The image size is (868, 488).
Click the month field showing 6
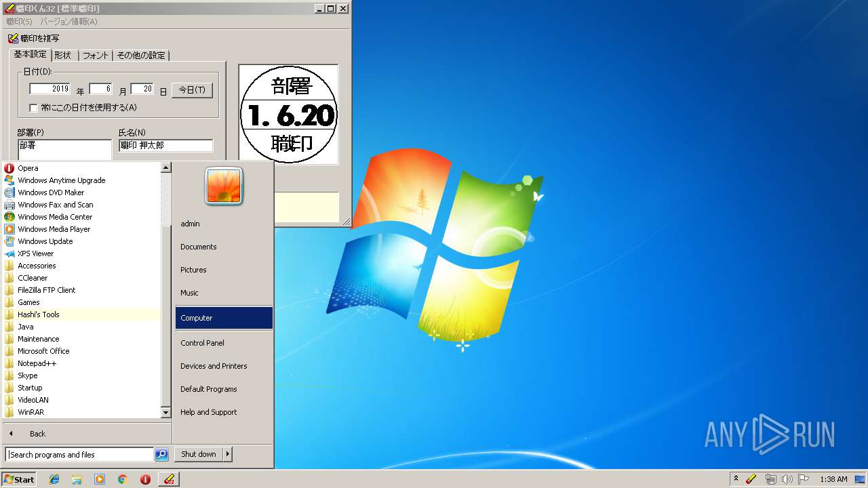coord(100,89)
